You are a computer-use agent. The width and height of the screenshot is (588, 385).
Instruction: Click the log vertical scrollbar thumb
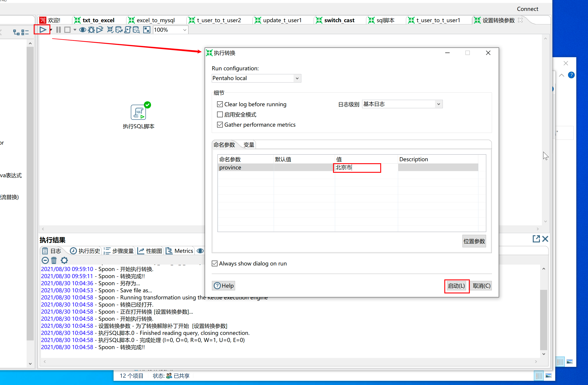coord(543,320)
